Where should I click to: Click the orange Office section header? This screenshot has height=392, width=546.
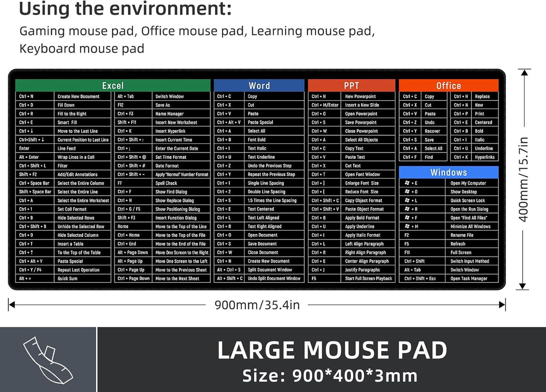(x=449, y=85)
